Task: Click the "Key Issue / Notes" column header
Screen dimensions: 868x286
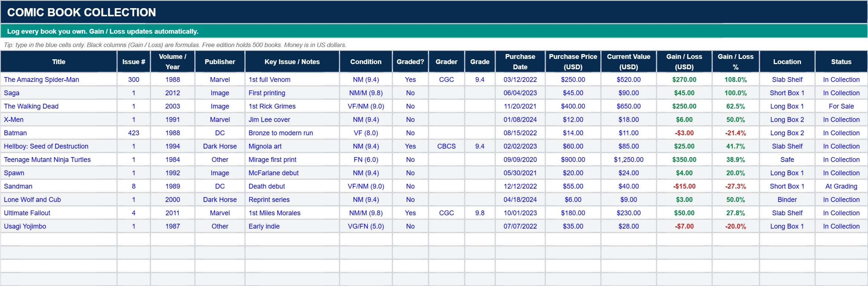Action: point(292,62)
